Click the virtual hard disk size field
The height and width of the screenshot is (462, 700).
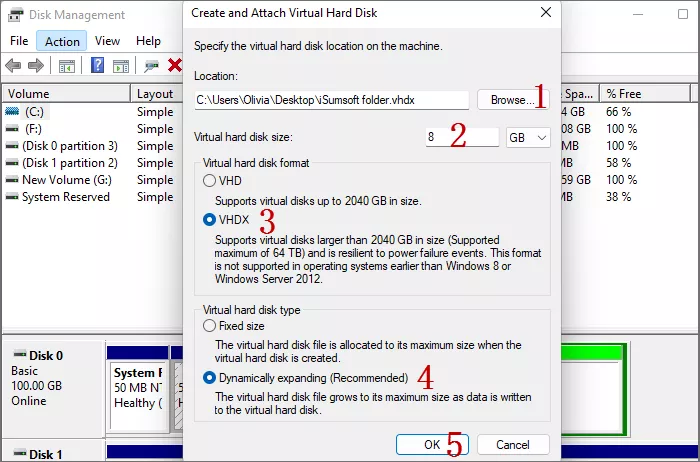pos(462,137)
